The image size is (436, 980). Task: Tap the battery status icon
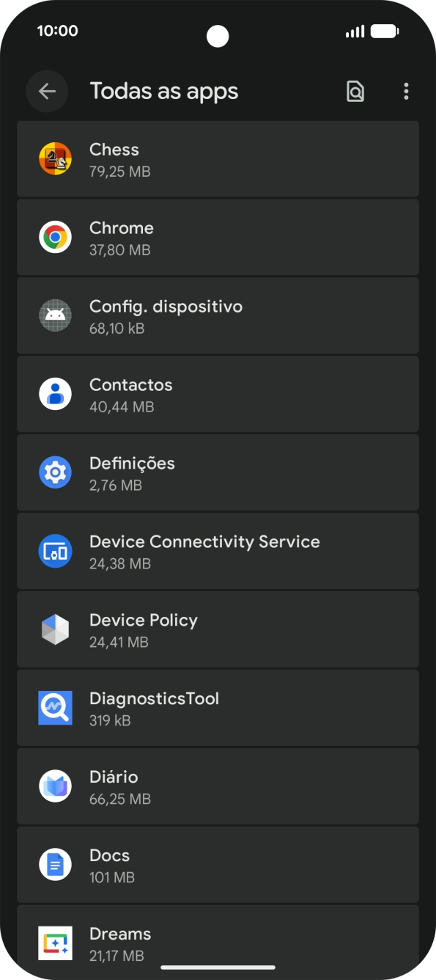coord(384,32)
